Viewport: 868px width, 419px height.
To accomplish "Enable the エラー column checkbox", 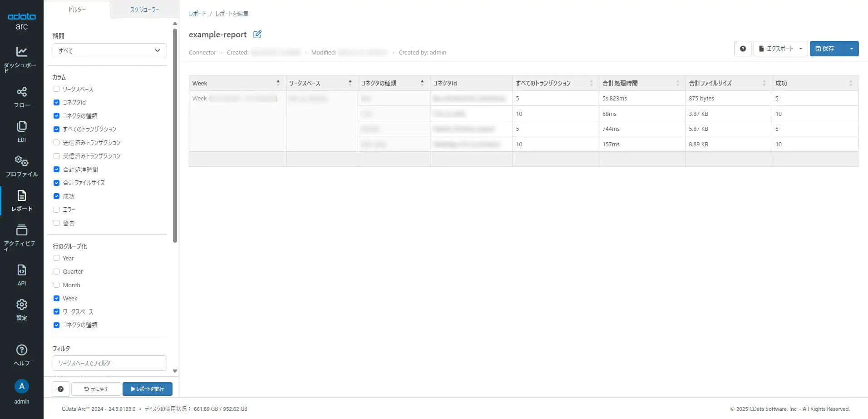I will pos(56,209).
